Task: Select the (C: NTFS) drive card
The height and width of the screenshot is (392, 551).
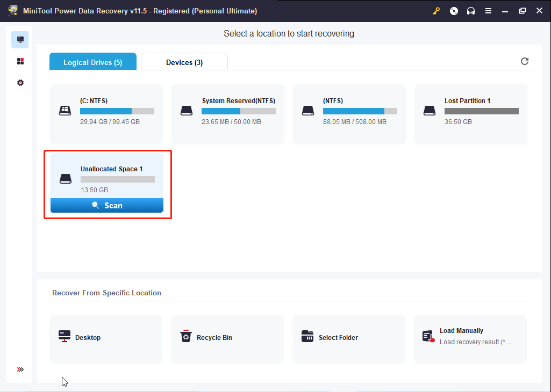Action: tap(106, 114)
